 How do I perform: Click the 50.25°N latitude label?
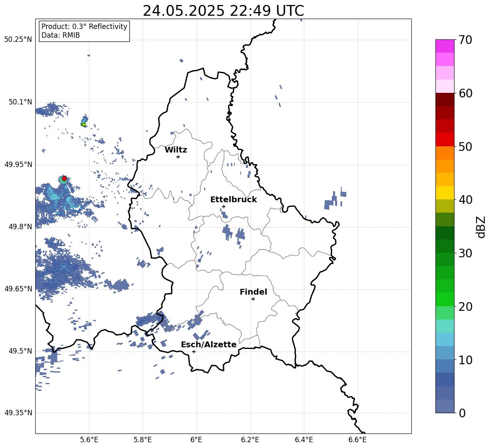coord(18,40)
